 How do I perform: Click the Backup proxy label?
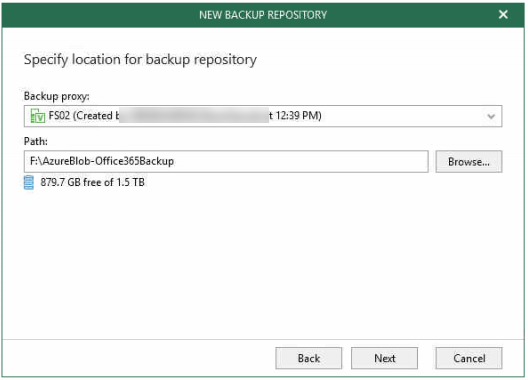[x=57, y=96]
